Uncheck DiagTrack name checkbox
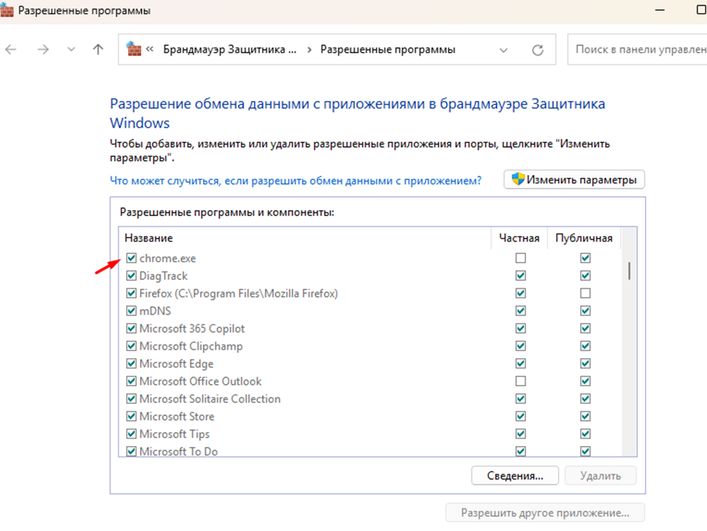Viewport: 707px width, 531px height. [x=131, y=275]
